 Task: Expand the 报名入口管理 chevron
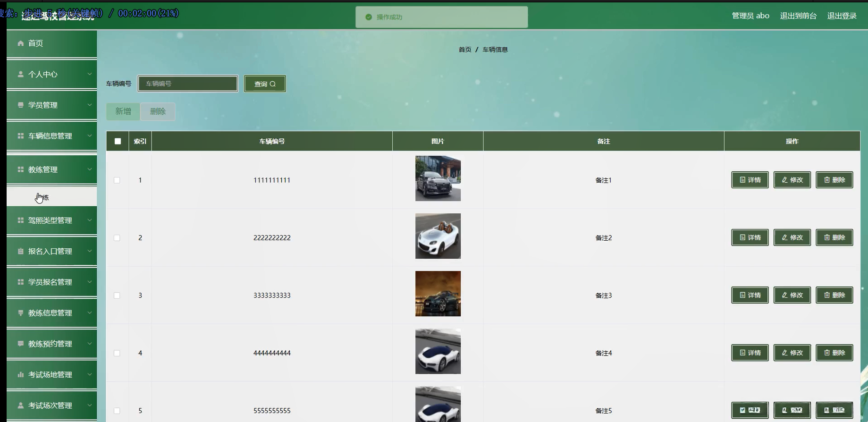pyautogui.click(x=90, y=251)
